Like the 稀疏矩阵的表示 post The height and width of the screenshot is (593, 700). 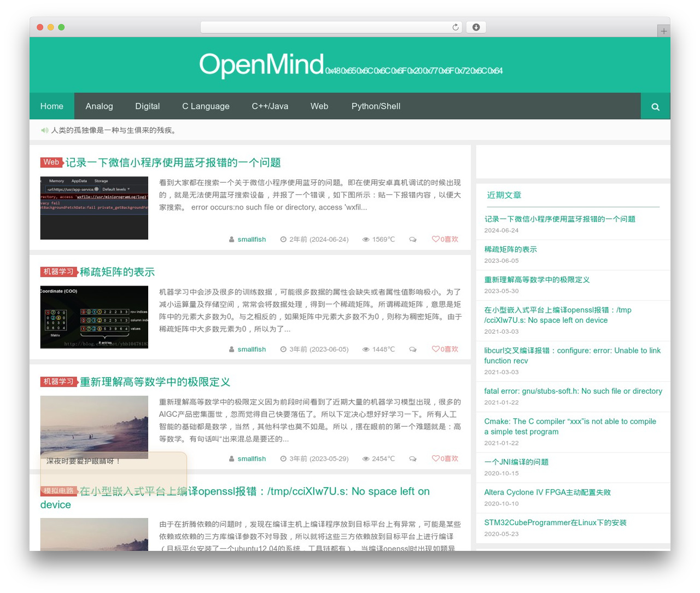click(x=445, y=349)
